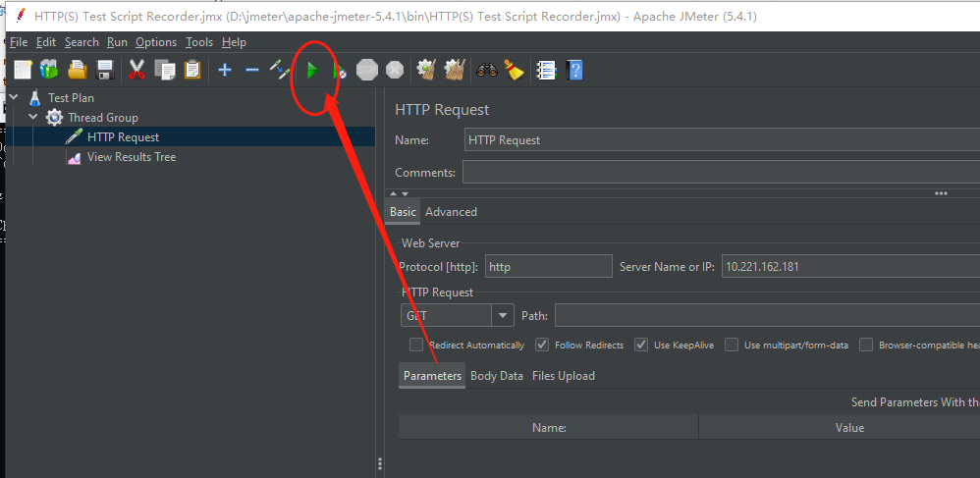Click the collapse arrows above Basic tab
The image size is (980, 478).
tap(400, 193)
